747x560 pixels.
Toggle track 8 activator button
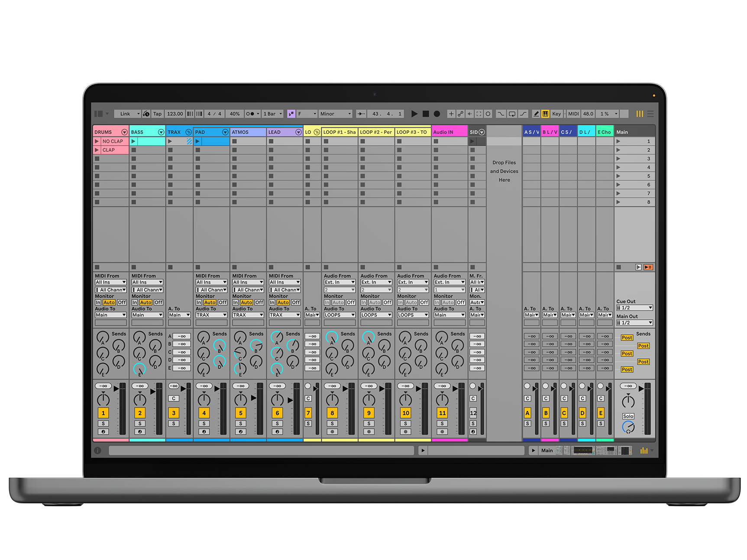[x=332, y=413]
